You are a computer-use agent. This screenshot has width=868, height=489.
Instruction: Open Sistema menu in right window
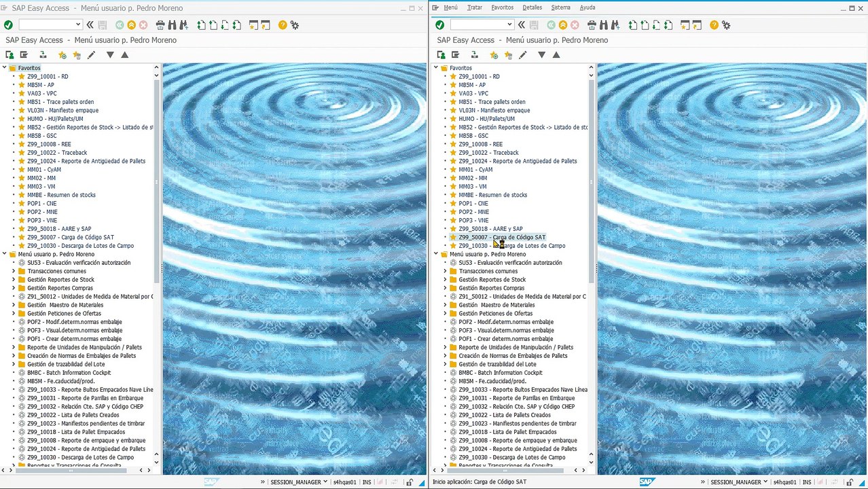[561, 7]
